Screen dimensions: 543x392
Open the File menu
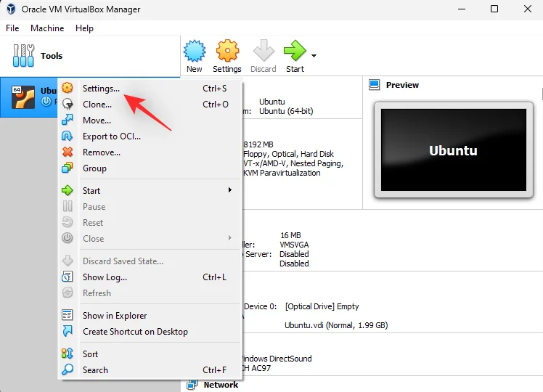(x=12, y=28)
